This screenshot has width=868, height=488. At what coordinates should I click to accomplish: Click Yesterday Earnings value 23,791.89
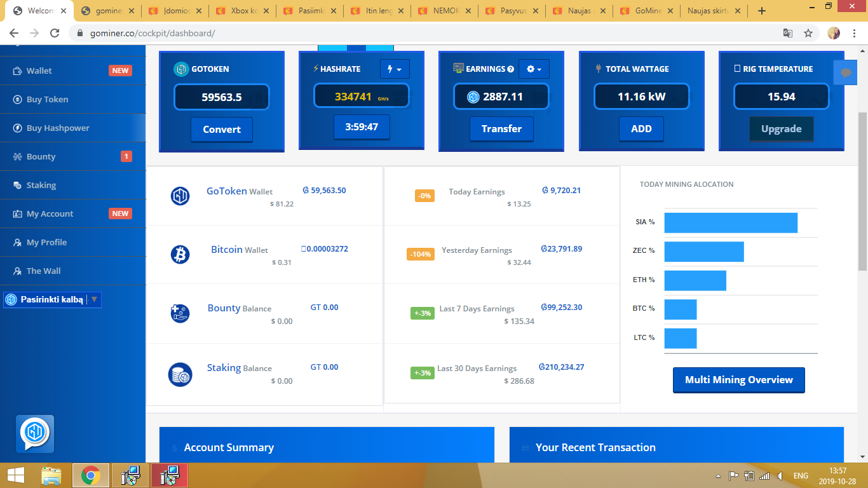point(562,249)
